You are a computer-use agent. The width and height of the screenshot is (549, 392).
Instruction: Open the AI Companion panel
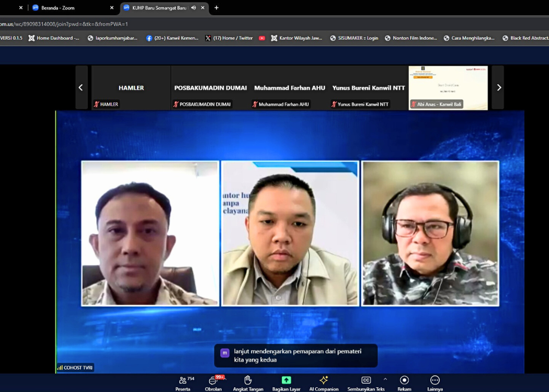point(324,383)
